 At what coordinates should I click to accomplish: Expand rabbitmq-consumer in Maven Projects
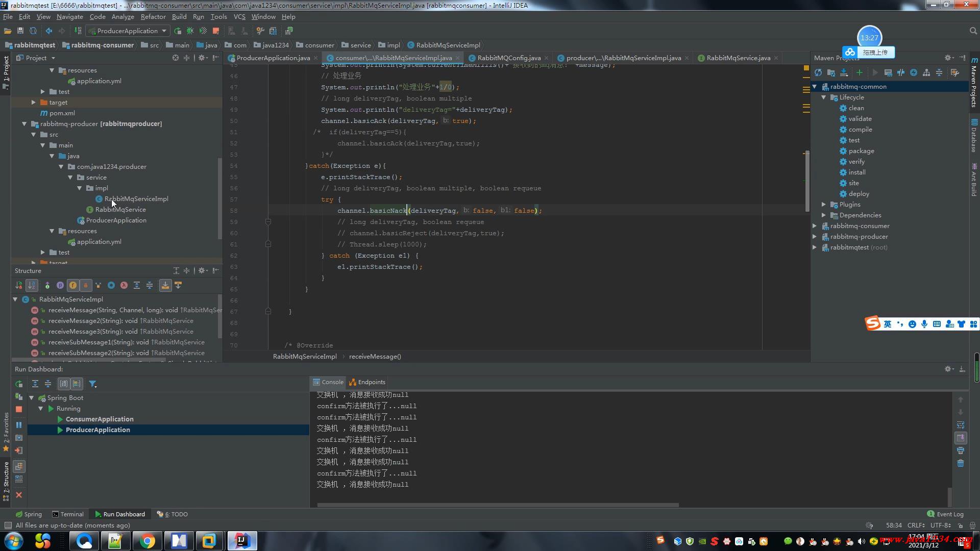click(x=815, y=226)
